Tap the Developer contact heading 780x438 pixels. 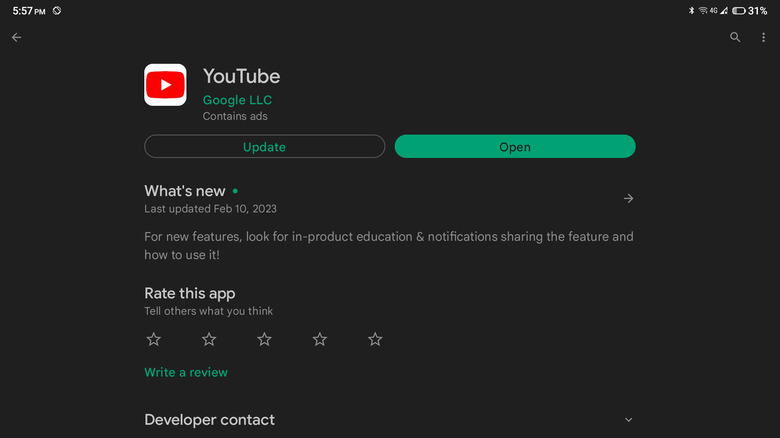point(209,420)
